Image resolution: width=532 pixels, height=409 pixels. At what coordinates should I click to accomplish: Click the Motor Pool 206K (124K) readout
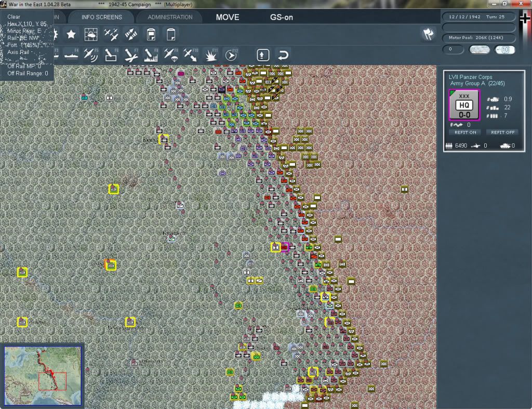tap(478, 37)
